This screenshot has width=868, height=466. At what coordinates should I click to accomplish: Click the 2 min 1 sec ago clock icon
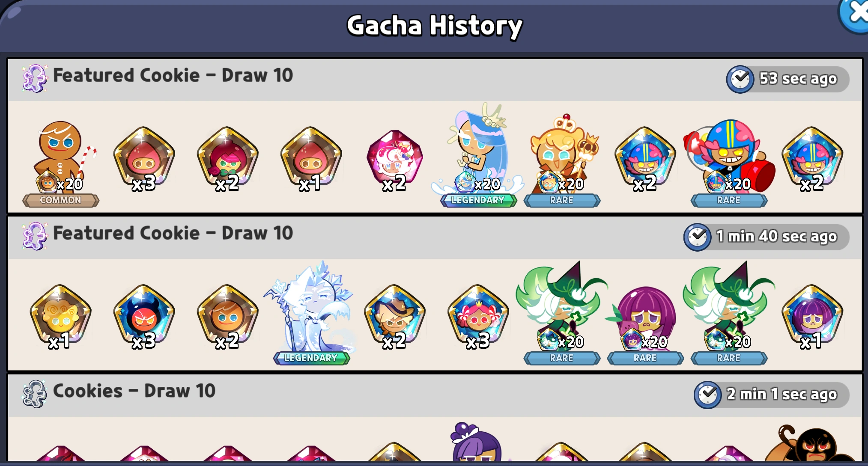(708, 395)
